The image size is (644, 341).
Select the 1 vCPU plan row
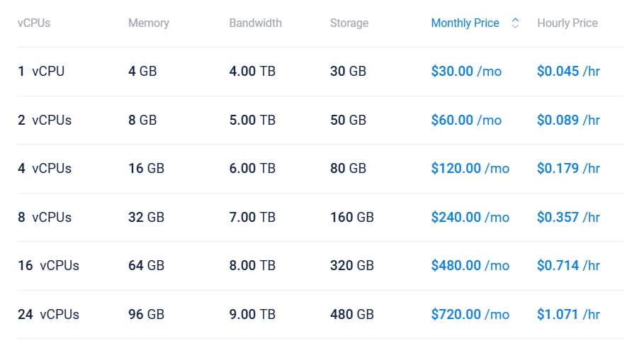point(41,72)
